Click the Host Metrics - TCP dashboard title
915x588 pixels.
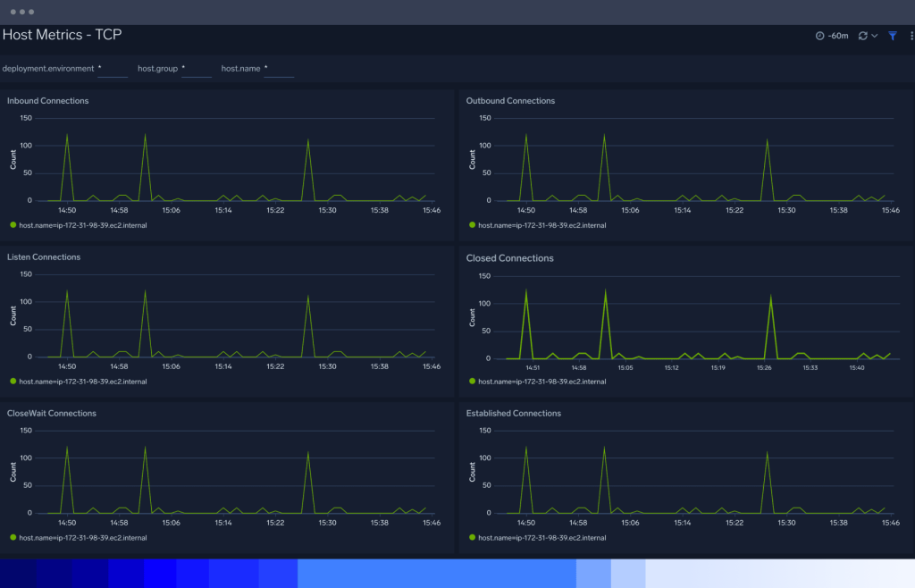pos(62,35)
